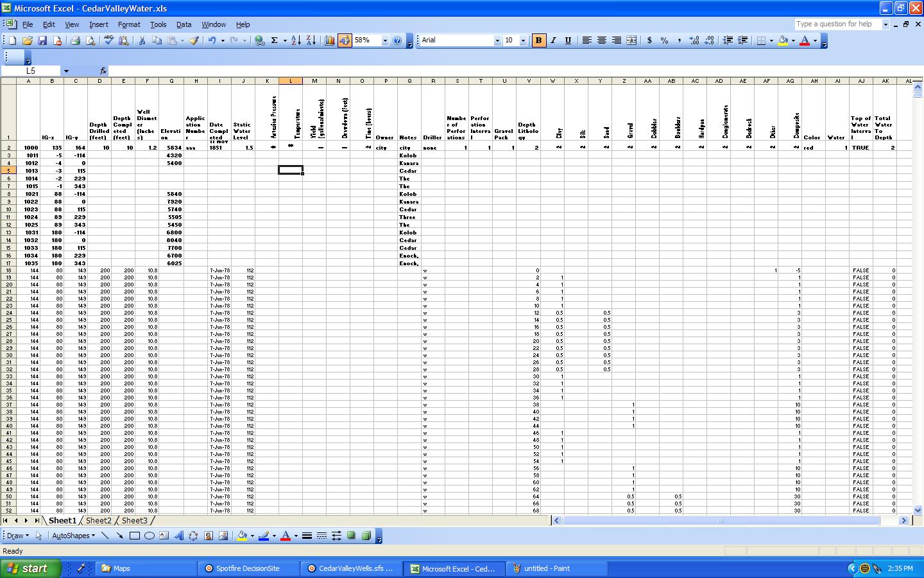This screenshot has width=924, height=578.
Task: Click the AutoSum sigma button
Action: point(274,40)
